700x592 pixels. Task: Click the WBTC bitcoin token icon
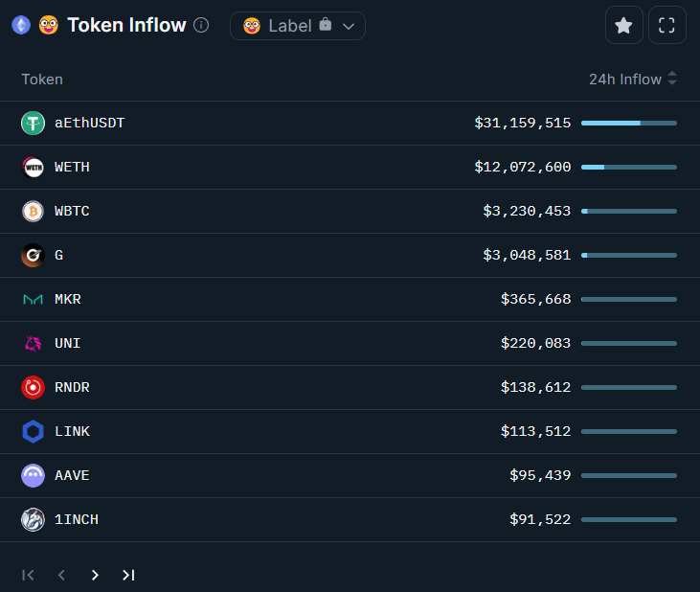pyautogui.click(x=33, y=212)
